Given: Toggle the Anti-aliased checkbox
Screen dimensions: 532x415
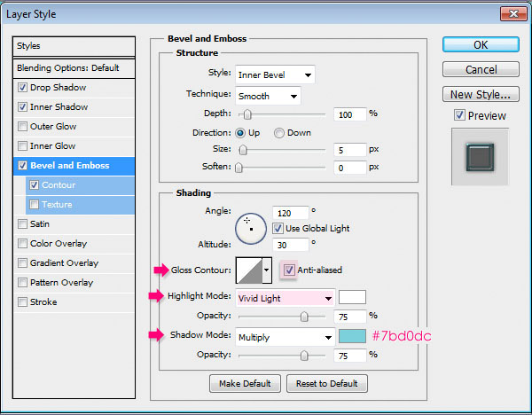Looking at the screenshot, I should [289, 270].
